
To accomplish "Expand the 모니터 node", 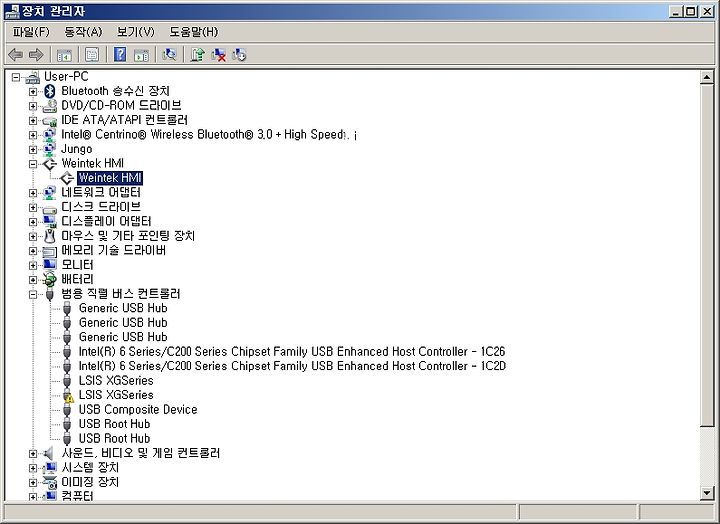I will point(33,265).
